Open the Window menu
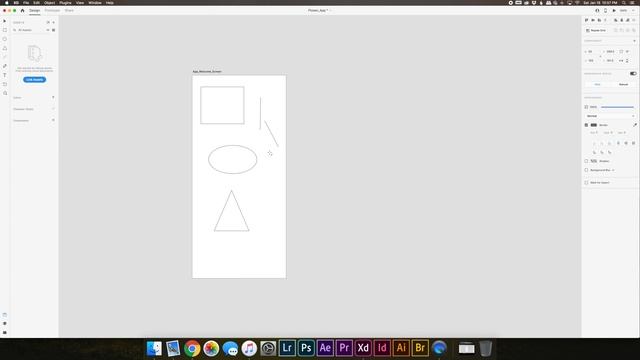640x360 pixels. (x=95, y=2)
